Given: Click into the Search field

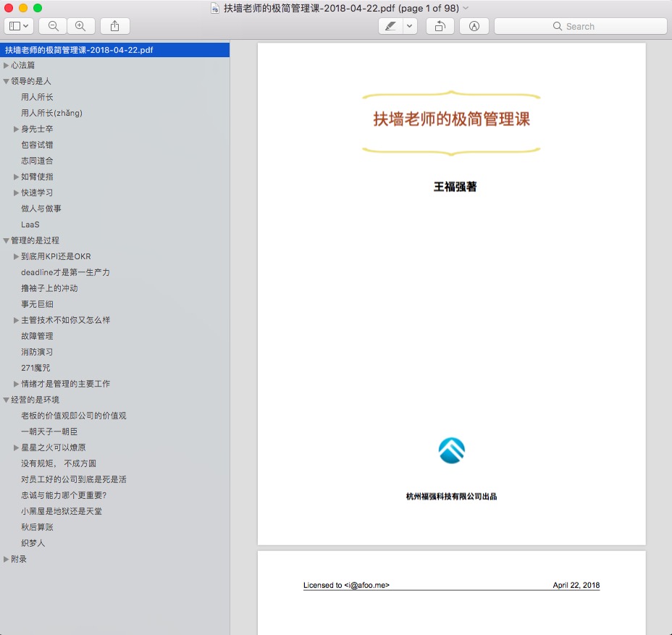Looking at the screenshot, I should coord(580,26).
